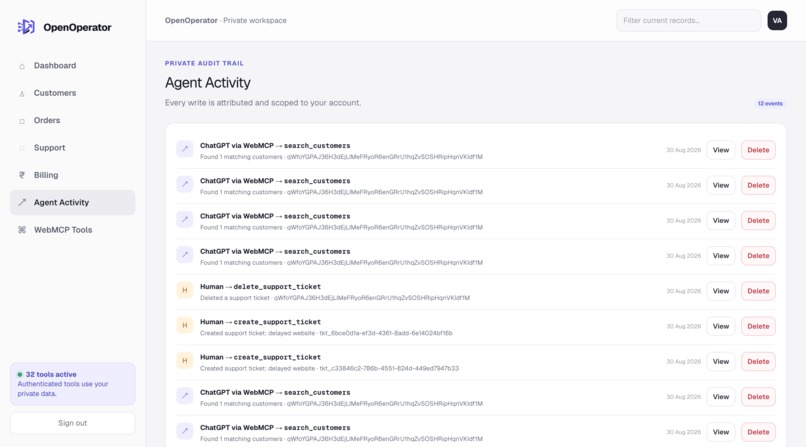Select the Agent Activity menu item
806x447 pixels.
point(72,202)
